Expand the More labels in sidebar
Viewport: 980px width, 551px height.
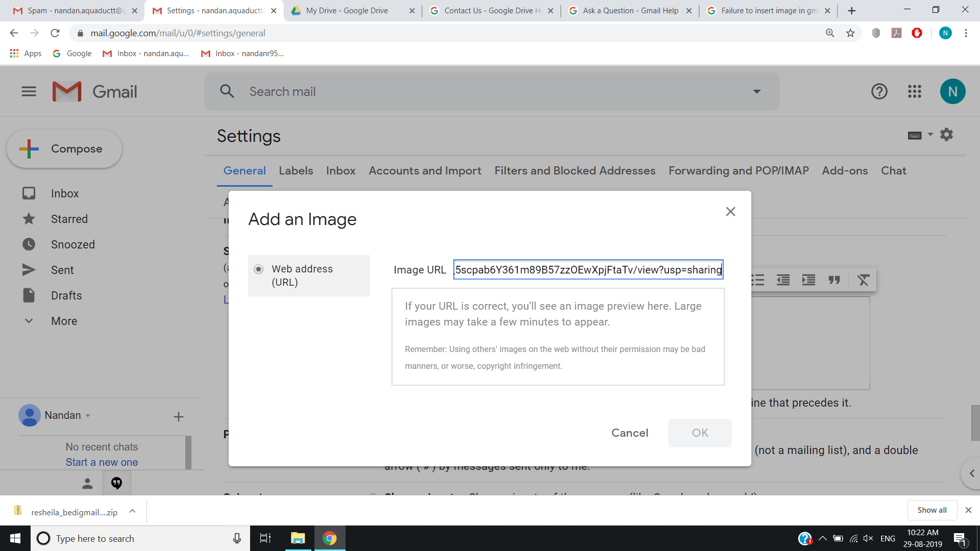(64, 321)
